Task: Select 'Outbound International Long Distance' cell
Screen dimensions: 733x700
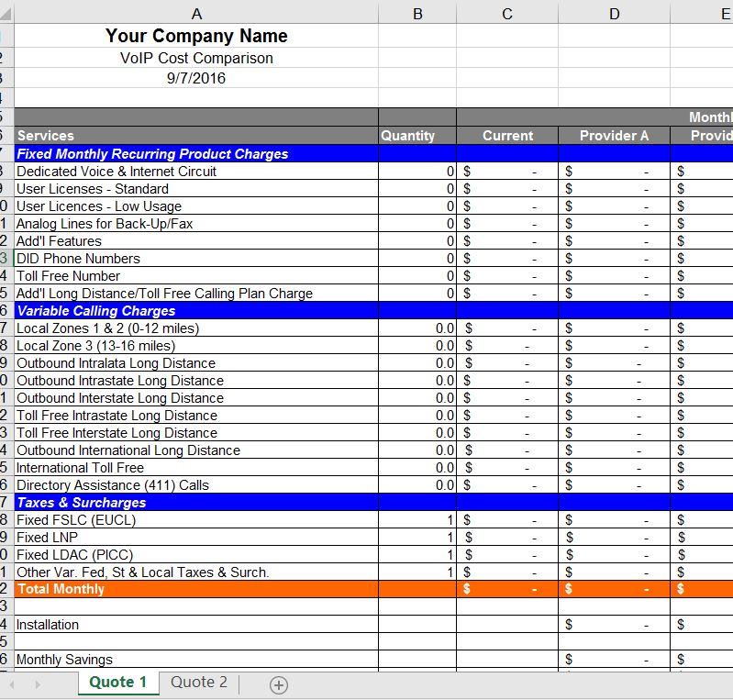Action: 196,450
